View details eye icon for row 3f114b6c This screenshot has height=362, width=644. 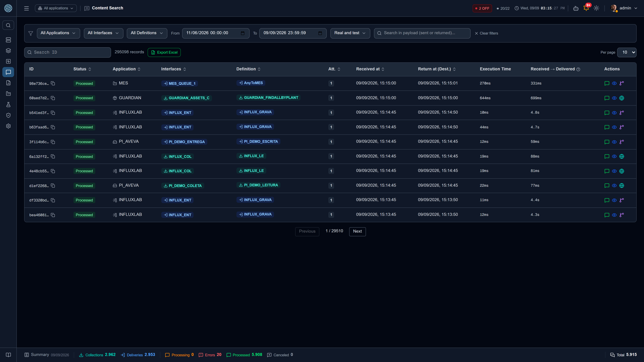pyautogui.click(x=614, y=142)
